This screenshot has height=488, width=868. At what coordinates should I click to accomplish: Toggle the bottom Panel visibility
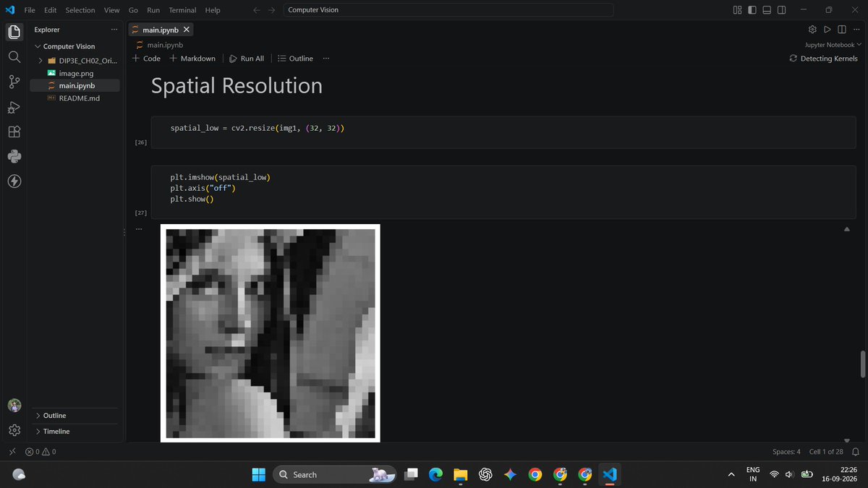click(x=767, y=10)
